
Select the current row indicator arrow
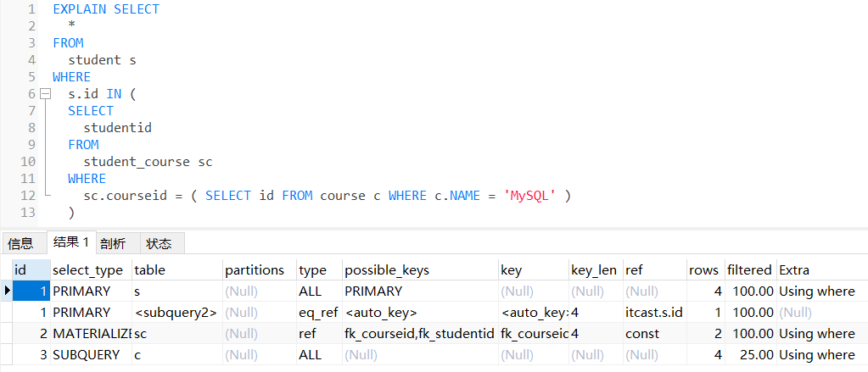[7, 291]
